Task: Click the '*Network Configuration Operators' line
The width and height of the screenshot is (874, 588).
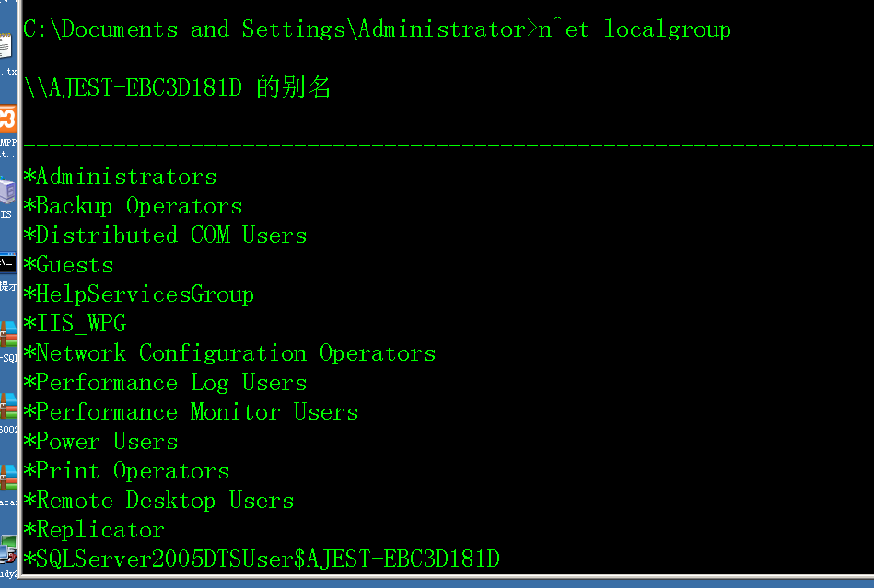Action: tap(229, 353)
